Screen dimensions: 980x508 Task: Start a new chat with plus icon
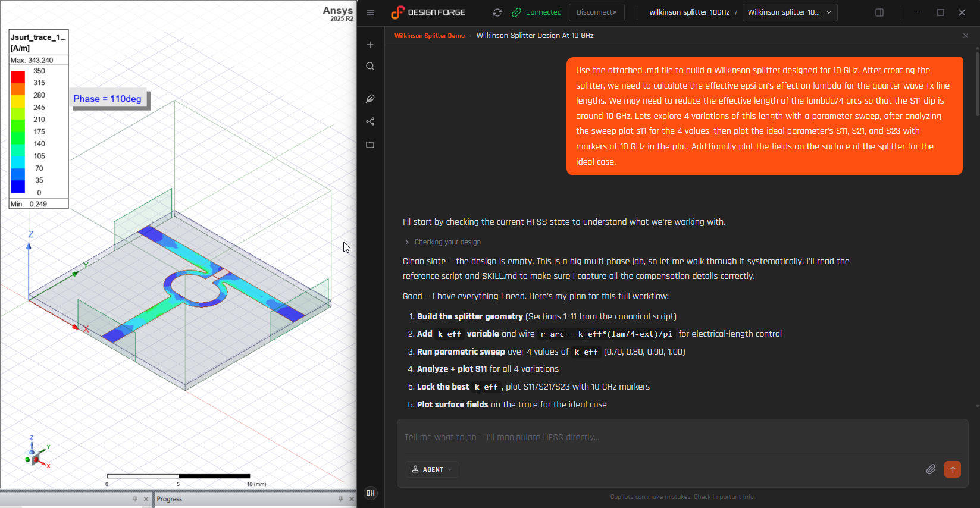(x=370, y=45)
